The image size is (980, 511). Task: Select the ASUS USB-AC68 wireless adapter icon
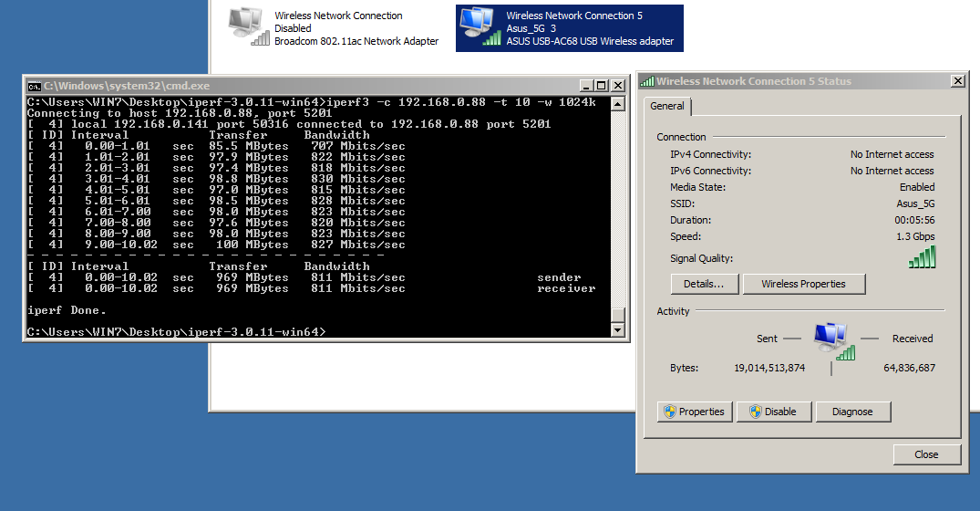click(479, 26)
